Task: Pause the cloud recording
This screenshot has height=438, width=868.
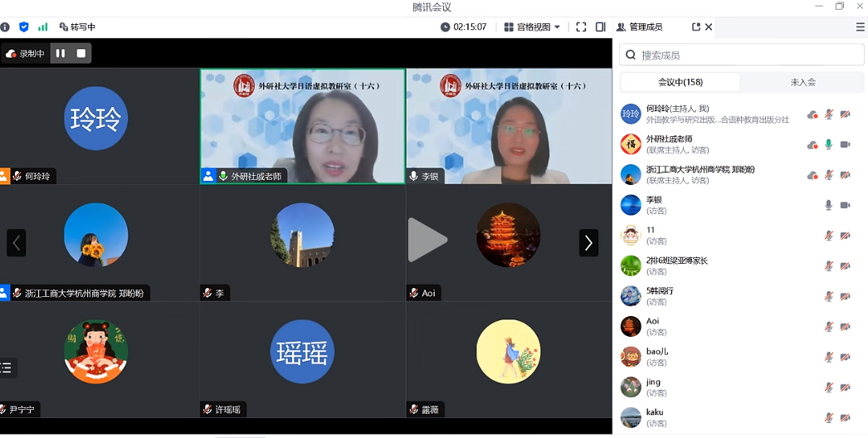Action: (61, 53)
